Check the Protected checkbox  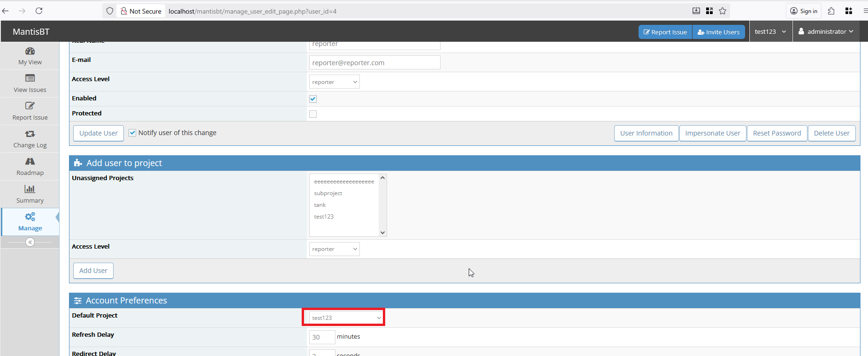point(313,114)
